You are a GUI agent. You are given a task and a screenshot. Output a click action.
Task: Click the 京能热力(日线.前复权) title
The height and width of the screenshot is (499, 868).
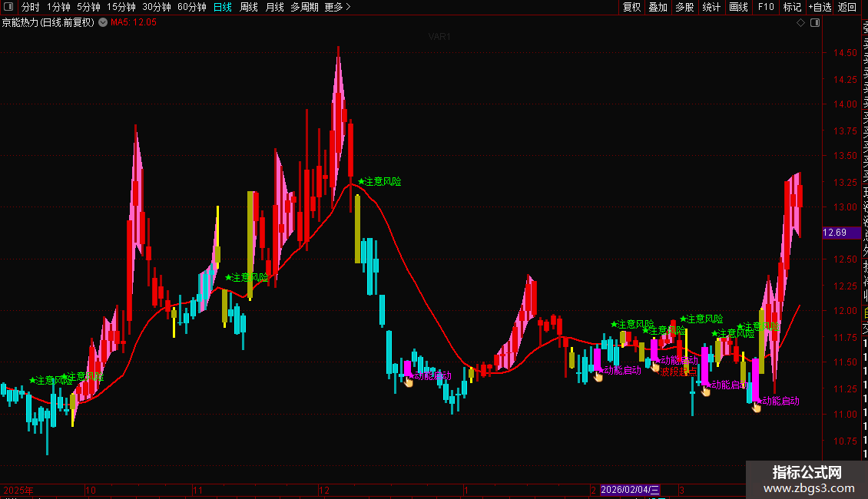[48, 22]
